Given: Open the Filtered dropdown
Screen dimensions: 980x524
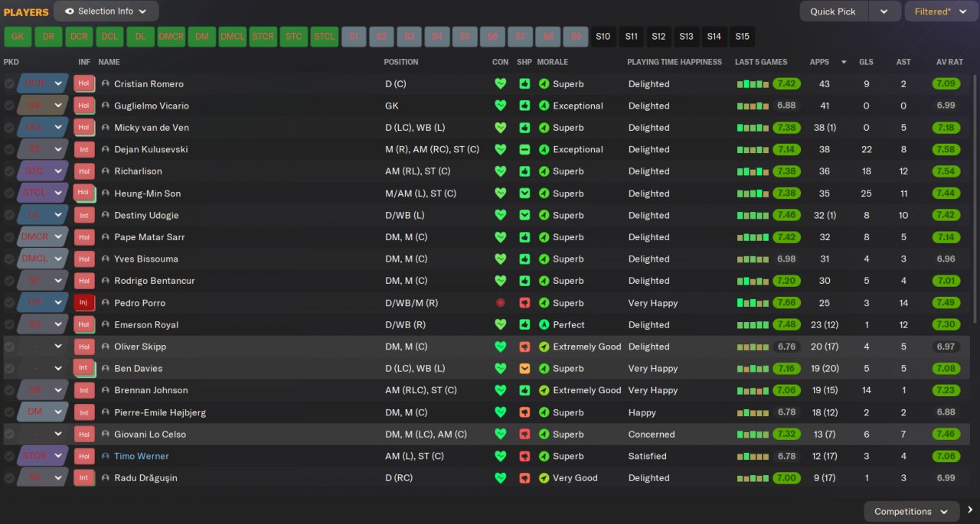Looking at the screenshot, I should coord(942,11).
